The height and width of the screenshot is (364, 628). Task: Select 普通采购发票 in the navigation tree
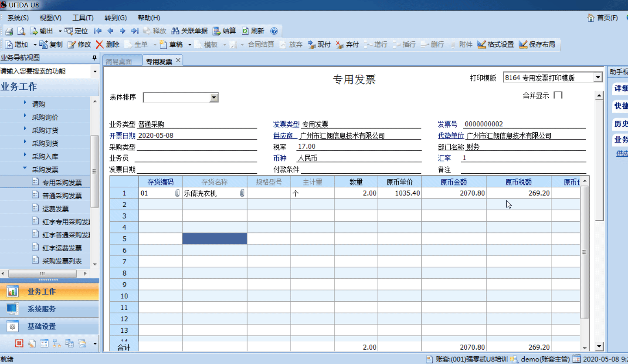click(x=62, y=195)
